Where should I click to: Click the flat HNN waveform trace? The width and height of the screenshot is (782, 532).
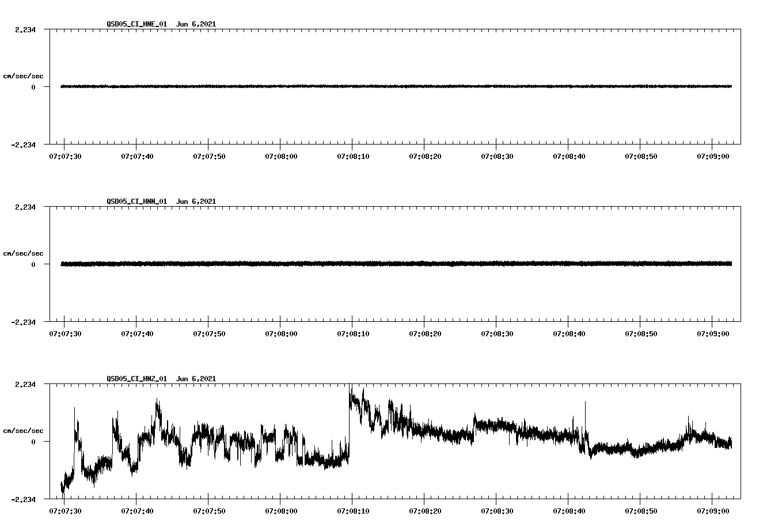coord(396,264)
